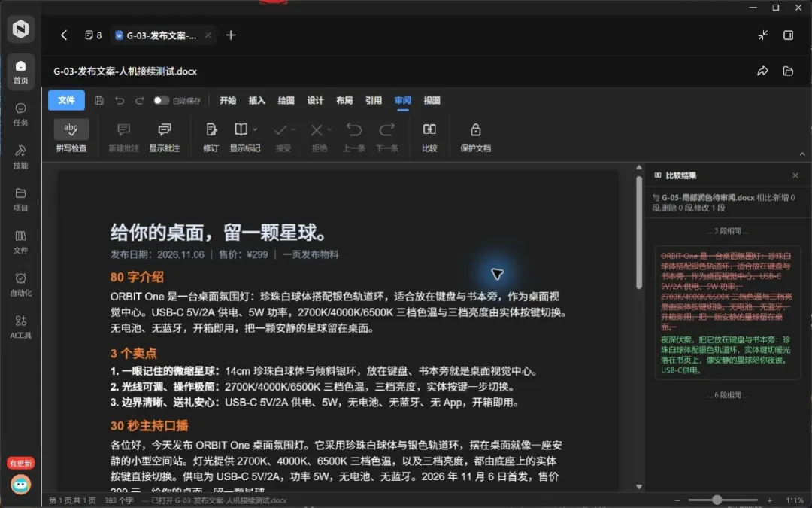The image size is (812, 508).
Task: Click the 有更新 update badge
Action: pos(21,463)
